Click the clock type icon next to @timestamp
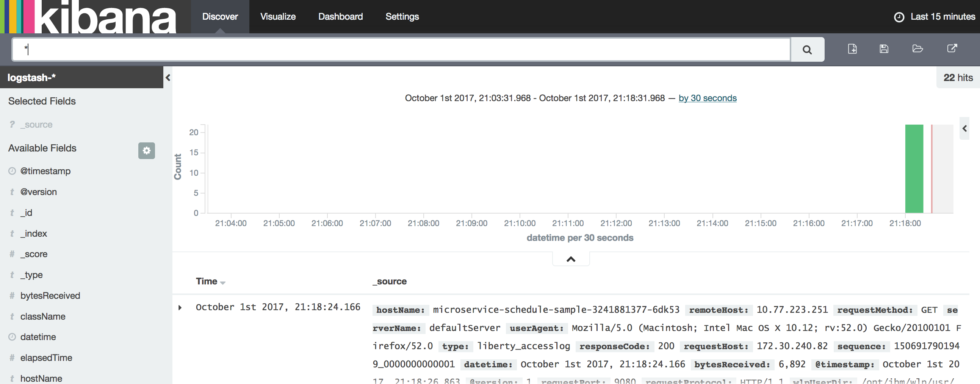 click(12, 171)
